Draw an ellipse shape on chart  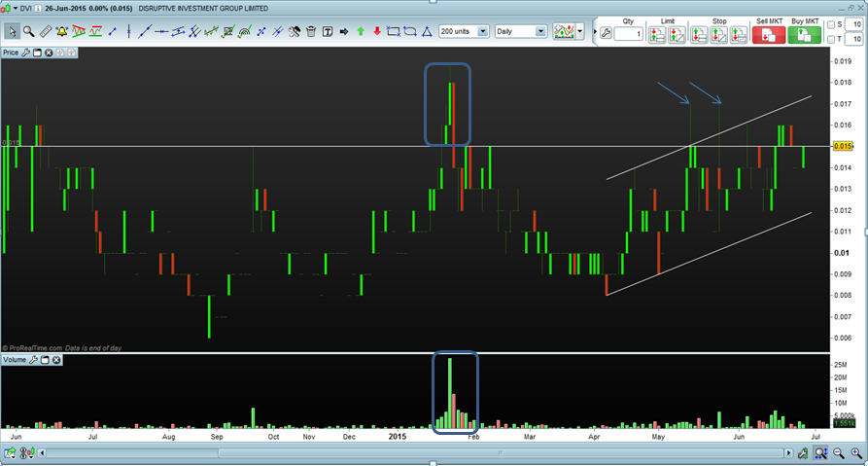410,31
